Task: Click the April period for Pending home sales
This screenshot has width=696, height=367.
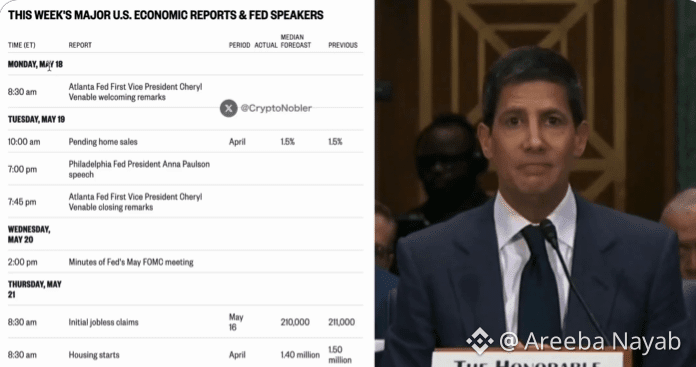Action: tap(237, 142)
